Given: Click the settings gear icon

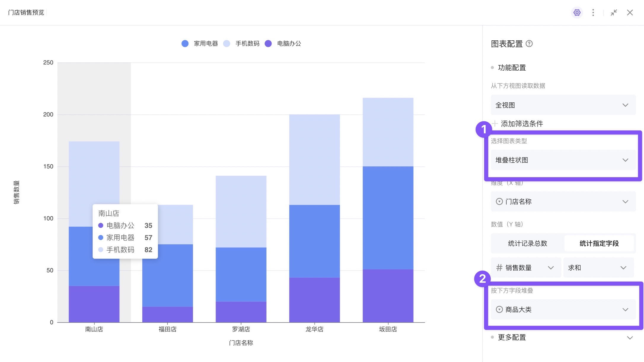Looking at the screenshot, I should tap(577, 12).
